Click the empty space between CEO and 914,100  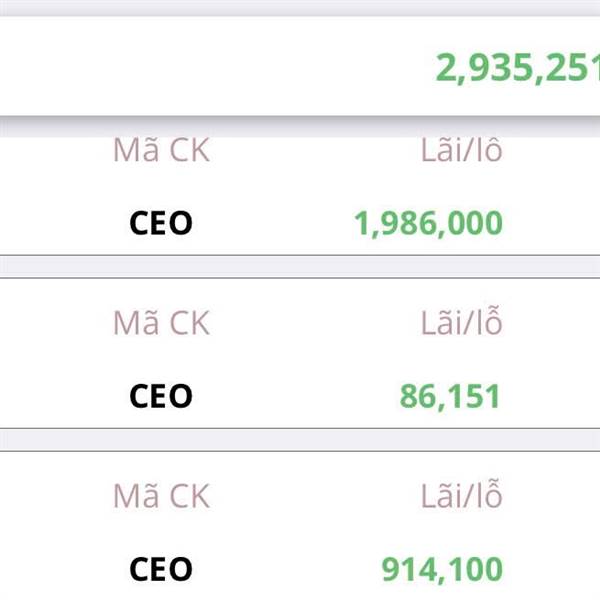280,570
